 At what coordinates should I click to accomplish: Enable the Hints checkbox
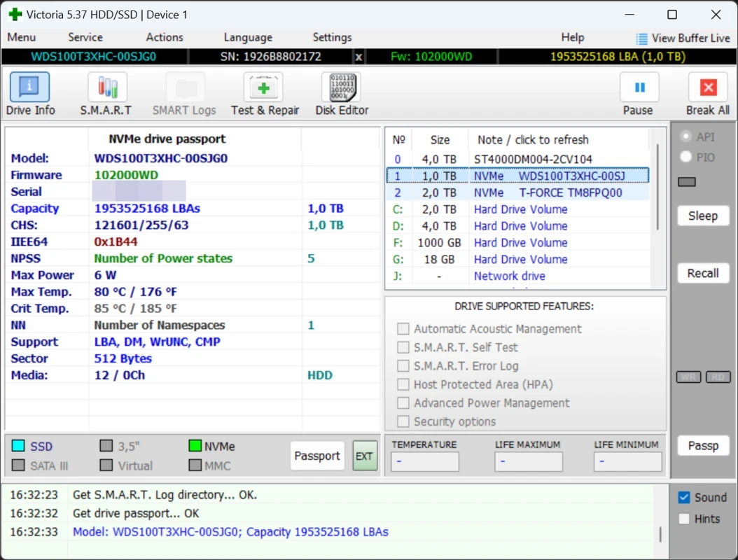point(684,519)
